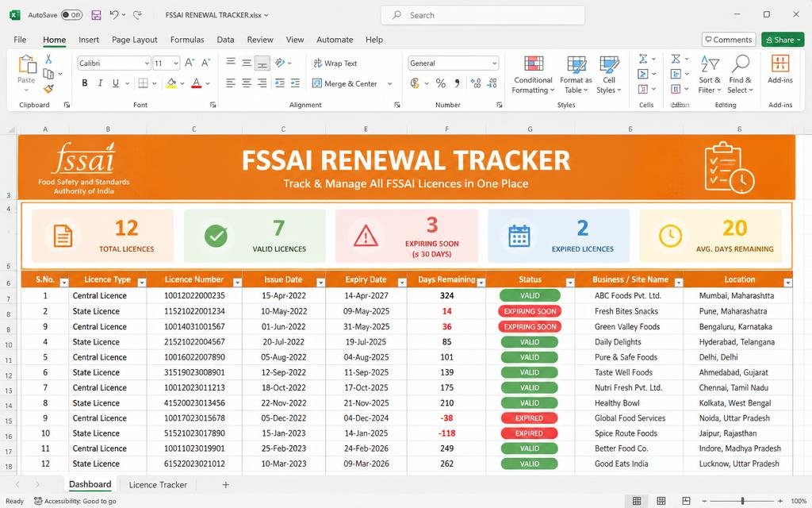Open the Expiry Date filter dropdown
The width and height of the screenshot is (812, 508).
point(402,283)
